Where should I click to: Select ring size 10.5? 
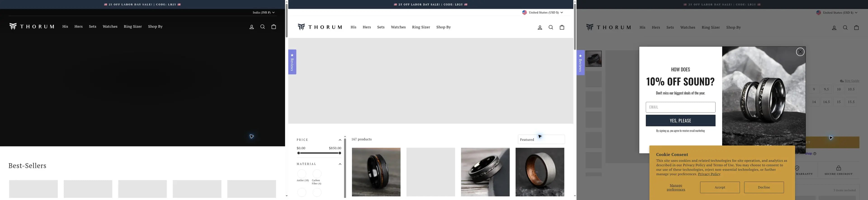click(851, 89)
